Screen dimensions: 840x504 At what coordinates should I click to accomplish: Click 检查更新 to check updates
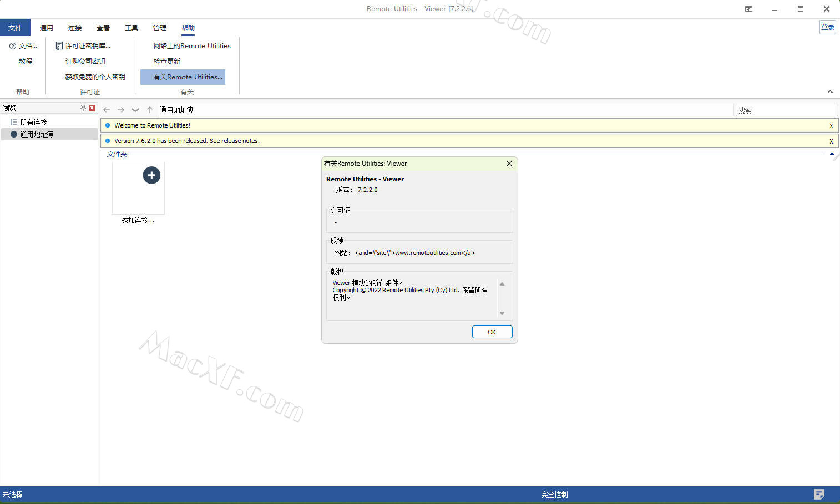click(x=167, y=62)
